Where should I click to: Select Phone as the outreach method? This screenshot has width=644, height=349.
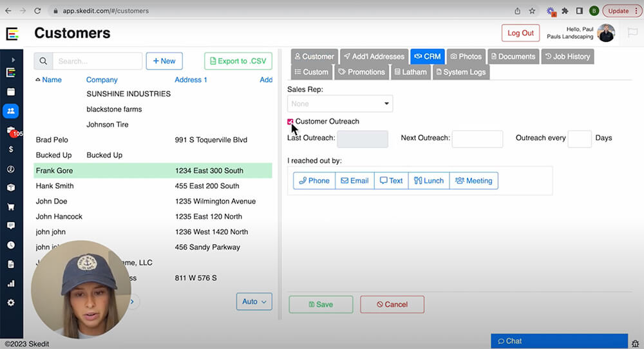click(314, 181)
